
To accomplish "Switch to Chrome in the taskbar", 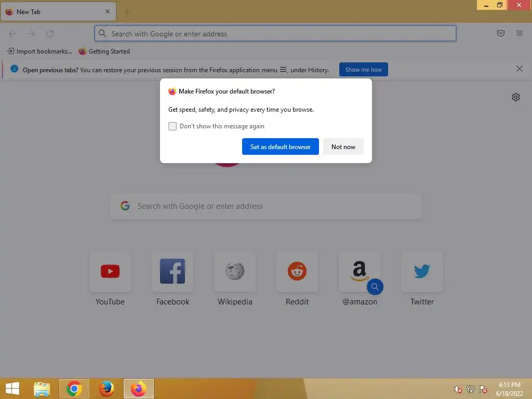I will [x=74, y=389].
